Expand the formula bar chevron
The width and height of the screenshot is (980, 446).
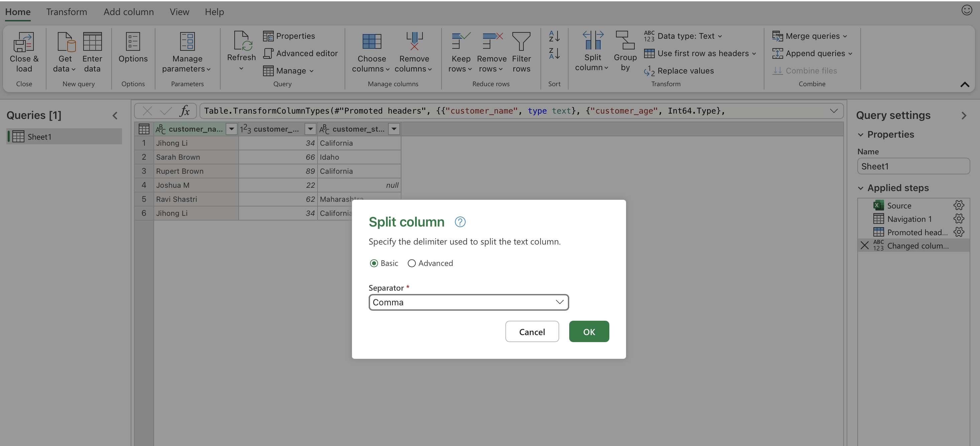click(833, 111)
